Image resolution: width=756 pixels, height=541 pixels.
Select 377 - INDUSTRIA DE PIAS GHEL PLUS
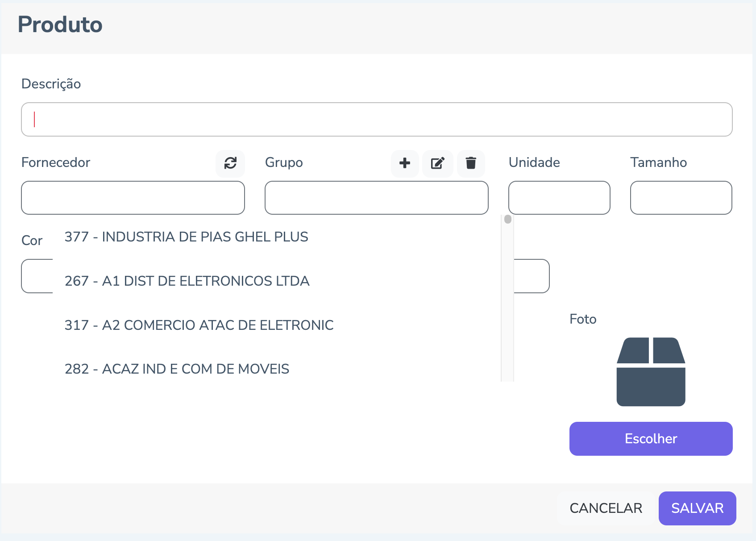click(x=187, y=237)
